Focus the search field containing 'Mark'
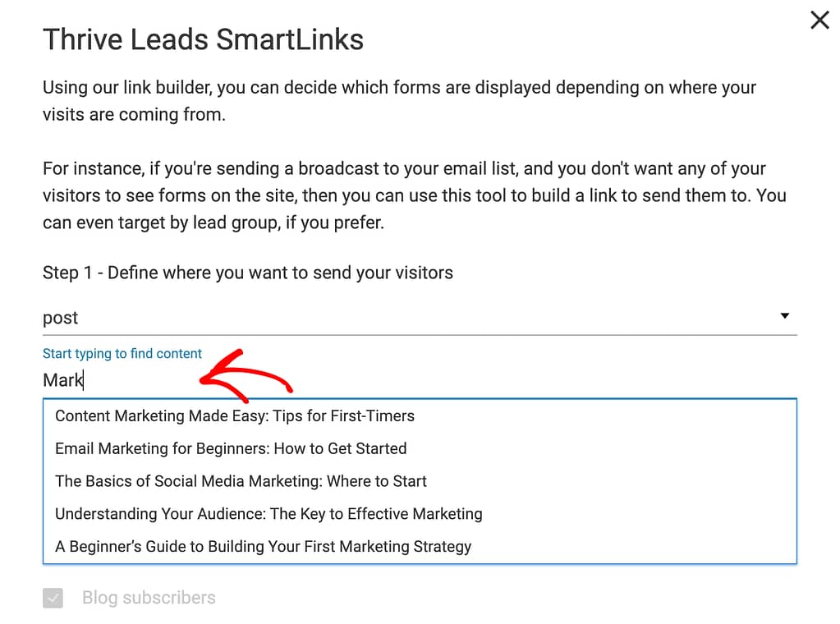This screenshot has width=840, height=624. [x=420, y=380]
